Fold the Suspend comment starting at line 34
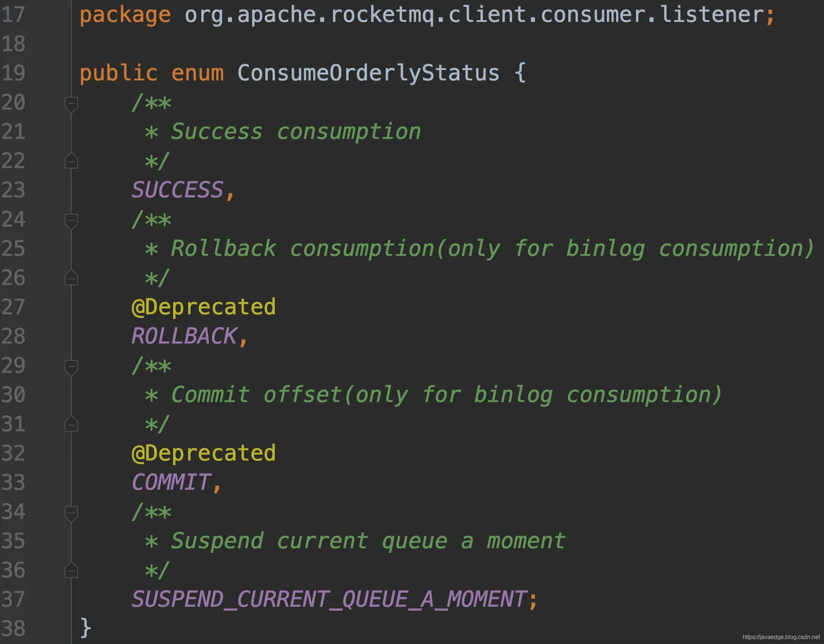This screenshot has width=824, height=644. pos(71,513)
